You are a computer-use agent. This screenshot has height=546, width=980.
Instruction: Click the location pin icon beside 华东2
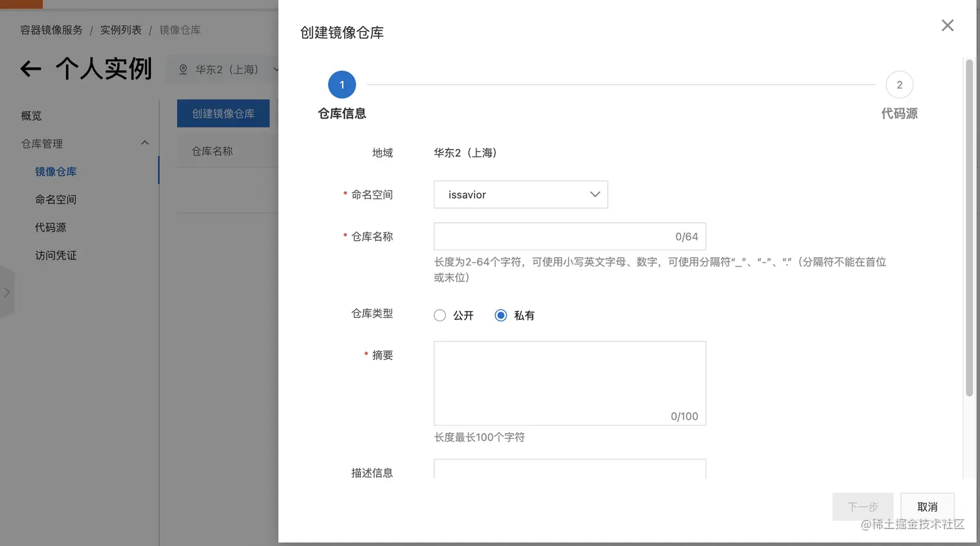[x=183, y=69]
